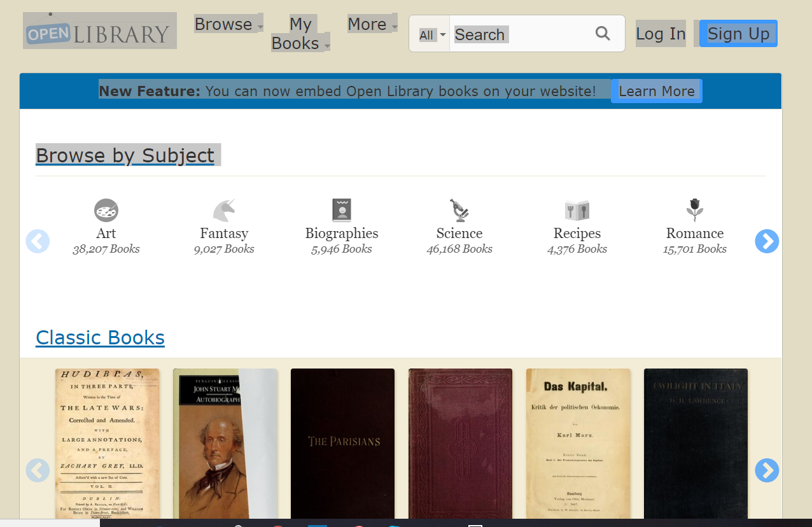Click the "38,207 Books" count under Art
Image resolution: width=812 pixels, height=527 pixels.
pos(106,249)
